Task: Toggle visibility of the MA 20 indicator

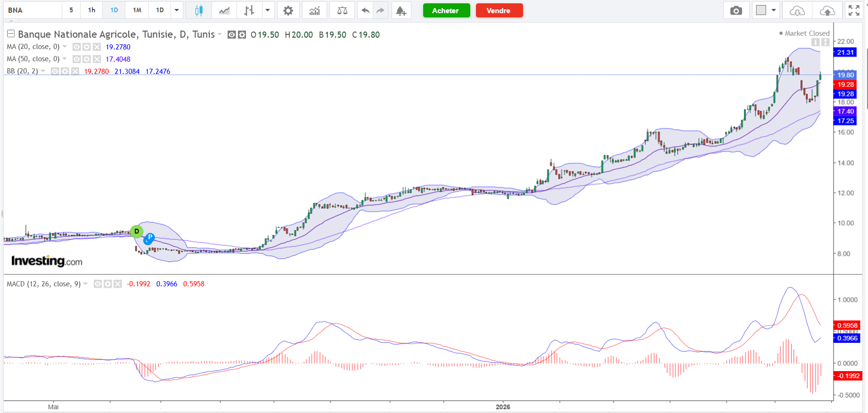Action: (x=76, y=47)
